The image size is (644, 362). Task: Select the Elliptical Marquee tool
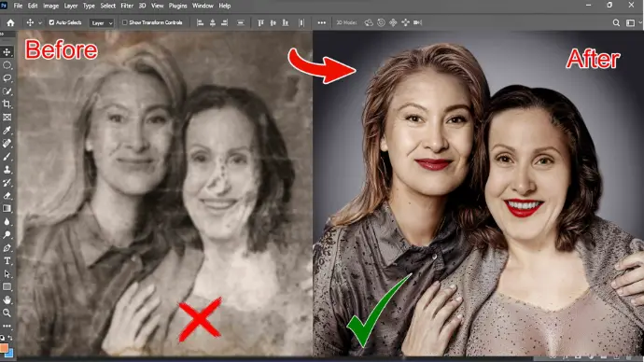tap(7, 65)
